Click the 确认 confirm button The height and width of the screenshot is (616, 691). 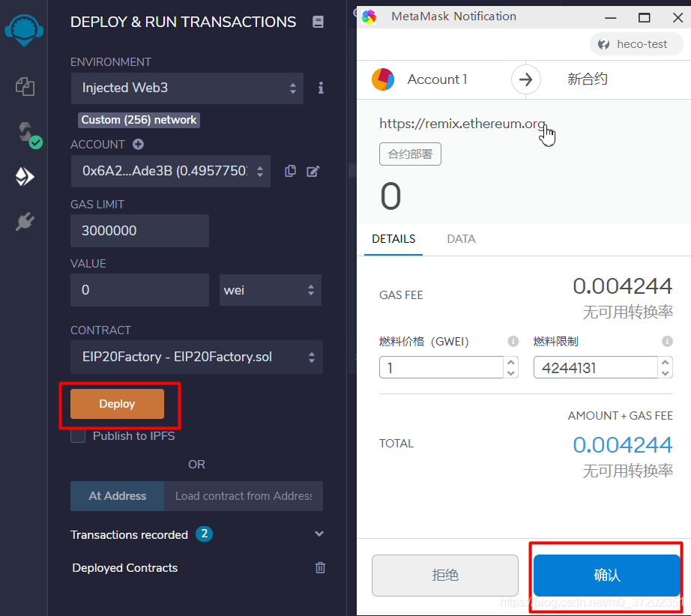[607, 575]
